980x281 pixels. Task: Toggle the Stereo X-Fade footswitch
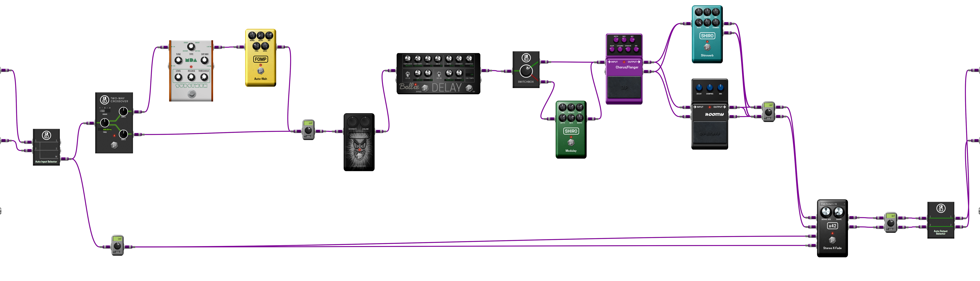coord(832,240)
